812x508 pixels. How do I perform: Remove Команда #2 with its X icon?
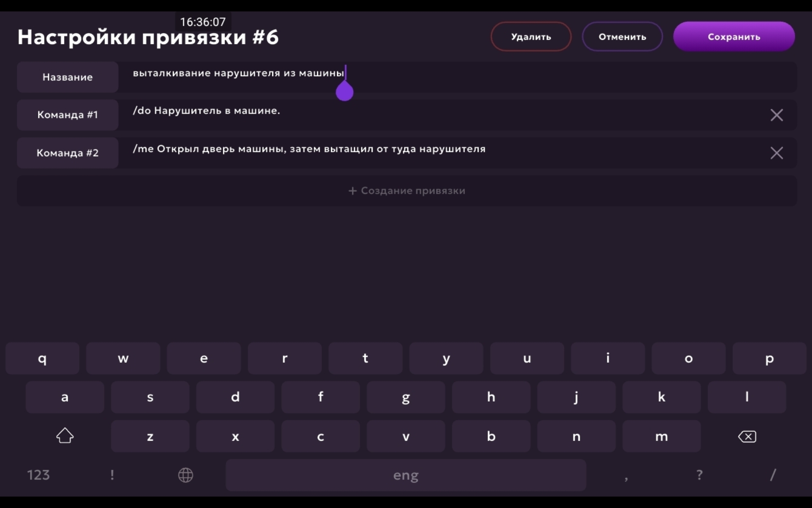coord(776,153)
